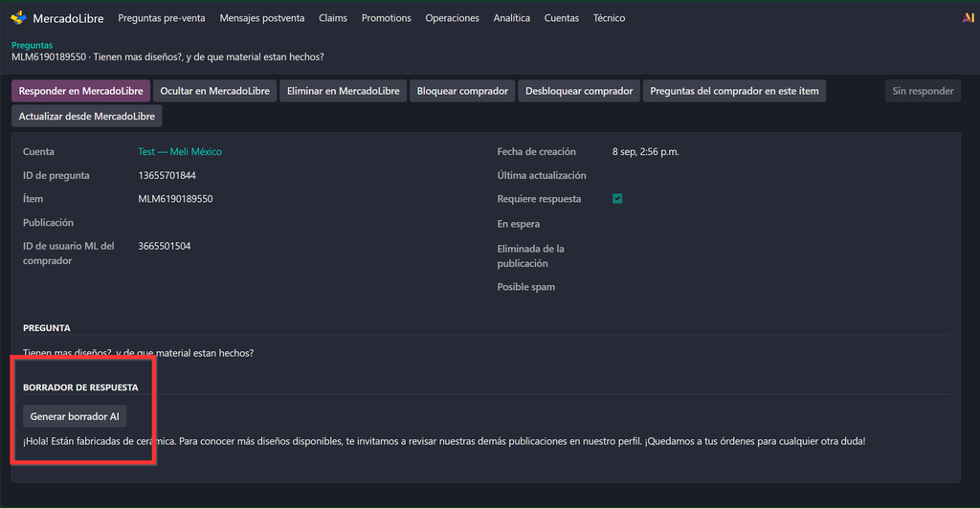The image size is (980, 508).
Task: Open the Operaciones menu
Action: pyautogui.click(x=452, y=18)
